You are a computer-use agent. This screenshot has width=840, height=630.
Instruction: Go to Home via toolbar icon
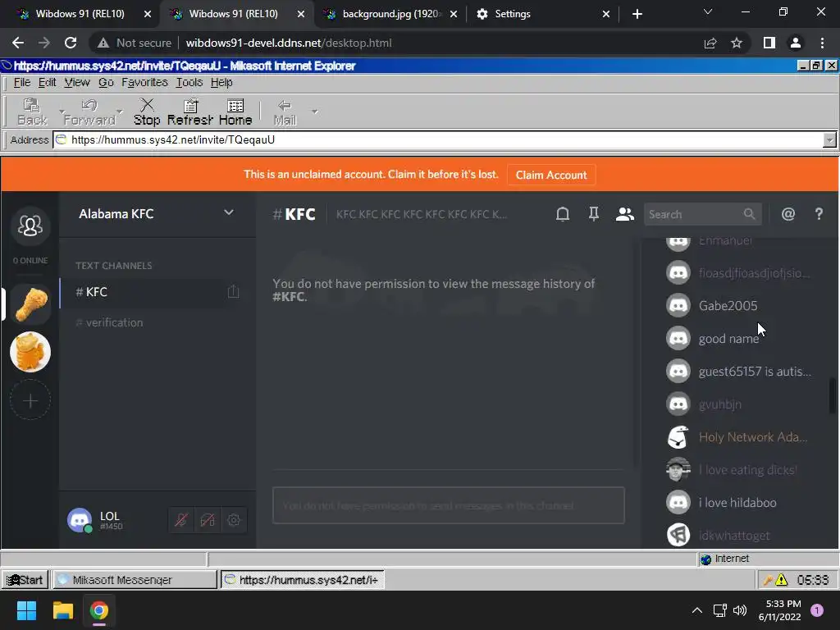point(235,112)
